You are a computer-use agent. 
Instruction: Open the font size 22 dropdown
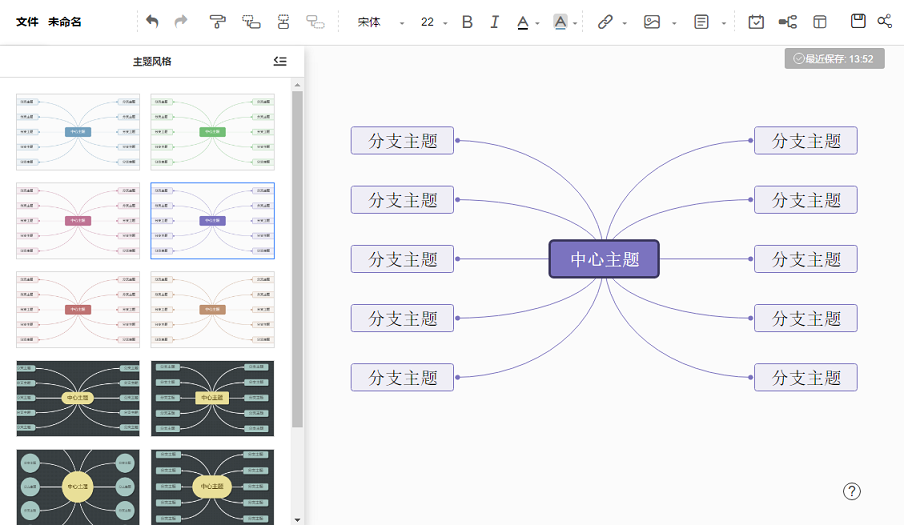click(x=434, y=22)
